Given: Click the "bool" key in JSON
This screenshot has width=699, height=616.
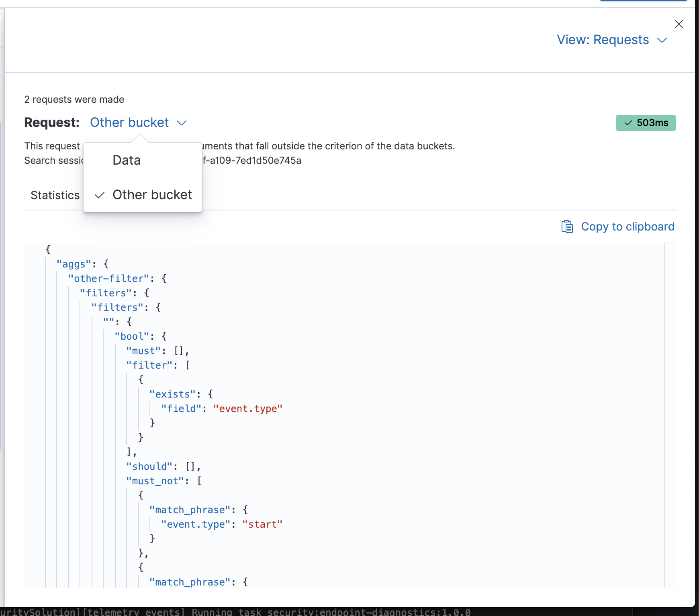Looking at the screenshot, I should (132, 337).
